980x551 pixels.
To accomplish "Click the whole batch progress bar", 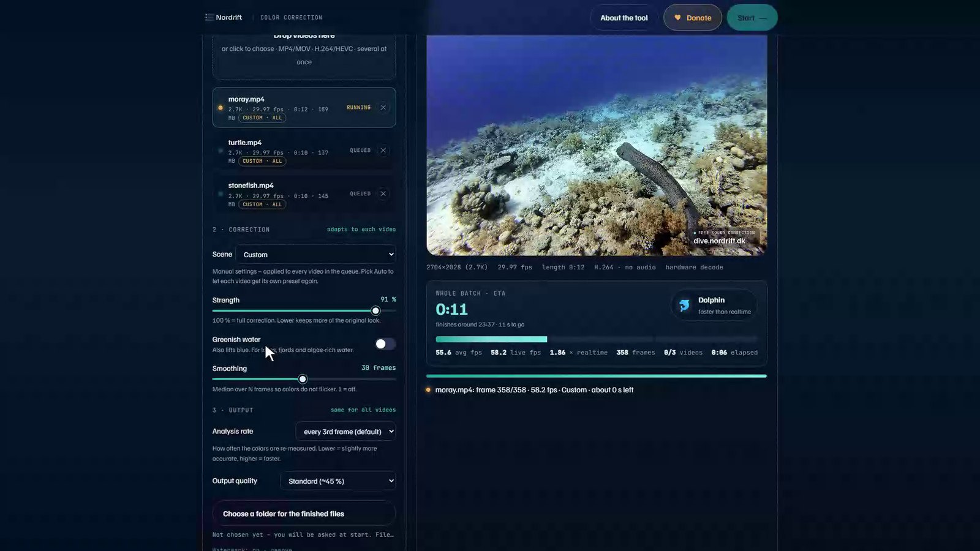I will (x=596, y=339).
